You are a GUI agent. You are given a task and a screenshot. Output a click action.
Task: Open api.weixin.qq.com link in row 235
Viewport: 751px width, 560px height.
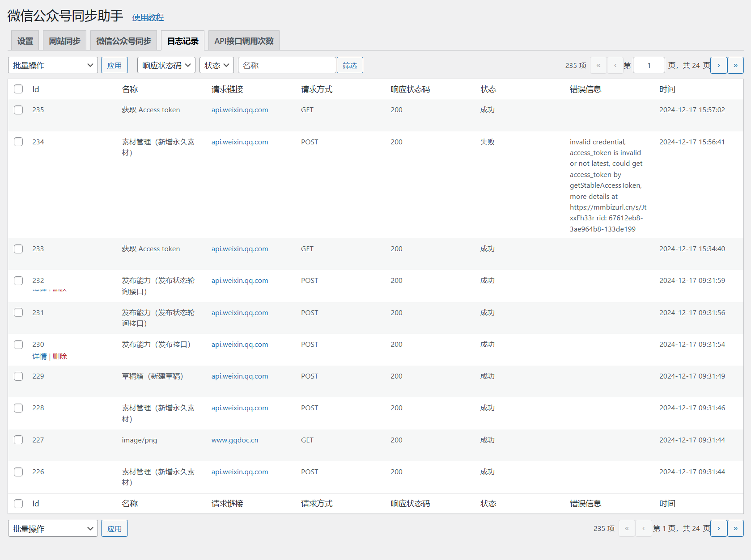240,110
